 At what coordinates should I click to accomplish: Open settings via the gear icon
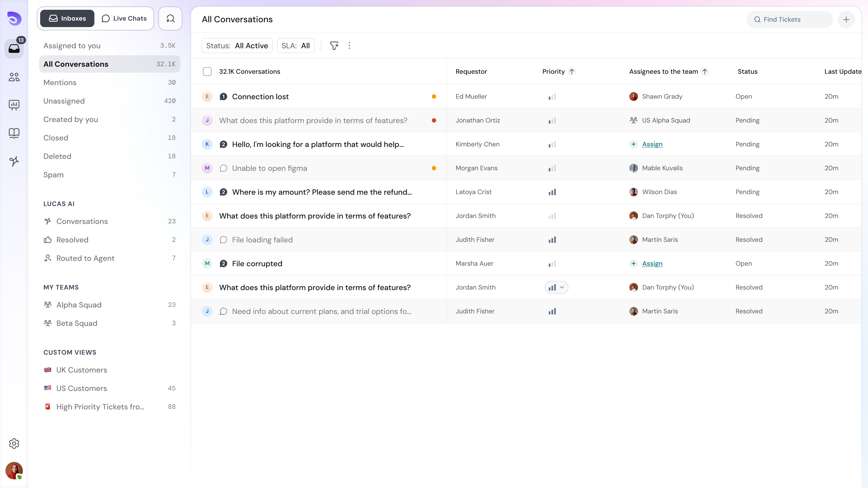(14, 443)
